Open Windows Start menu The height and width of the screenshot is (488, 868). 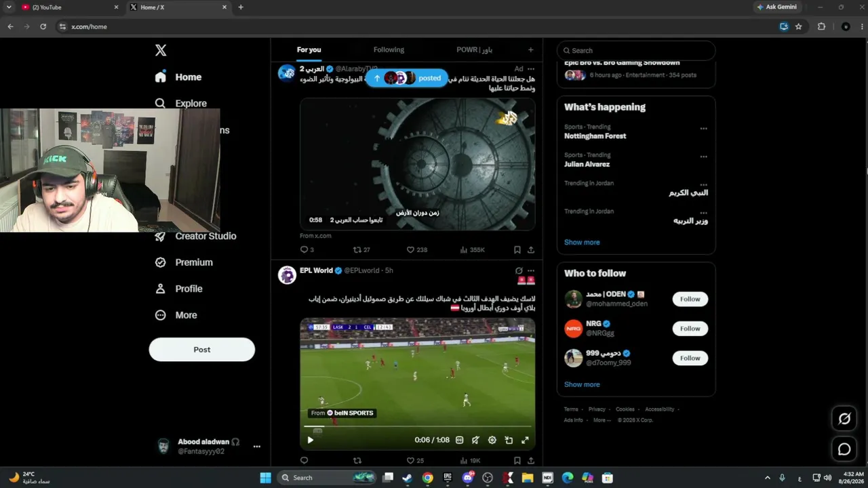265,478
